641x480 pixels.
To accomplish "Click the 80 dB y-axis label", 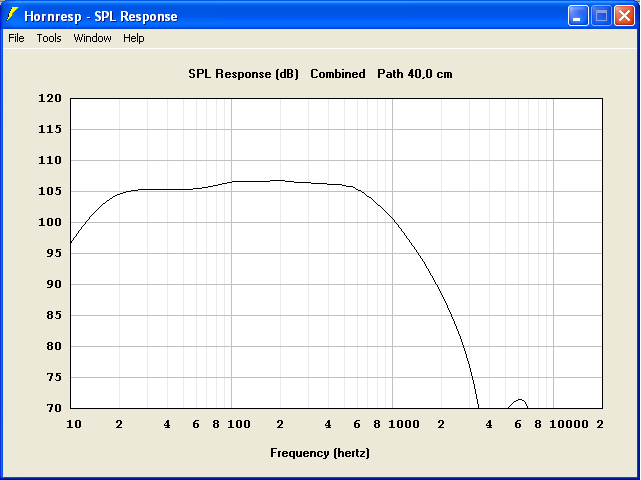I will pyautogui.click(x=53, y=346).
